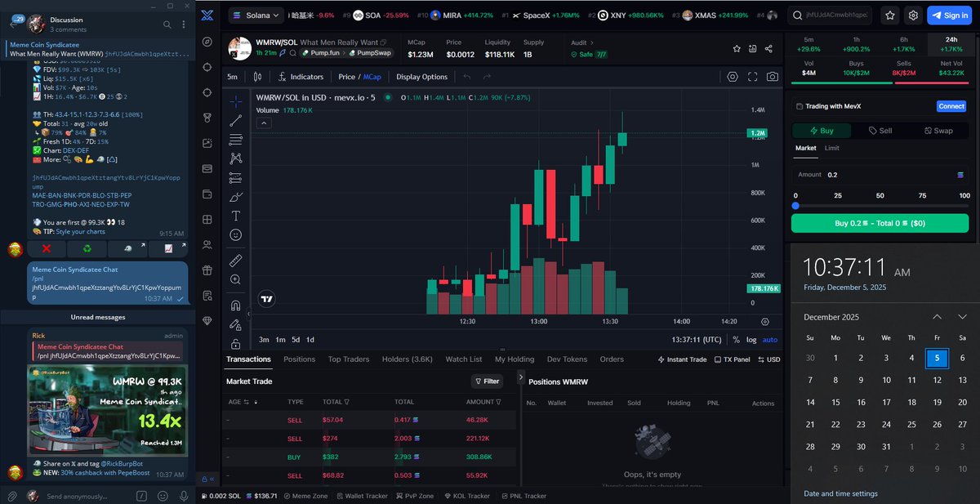Go to previous month in calendar
This screenshot has width=980, height=504.
click(x=938, y=317)
